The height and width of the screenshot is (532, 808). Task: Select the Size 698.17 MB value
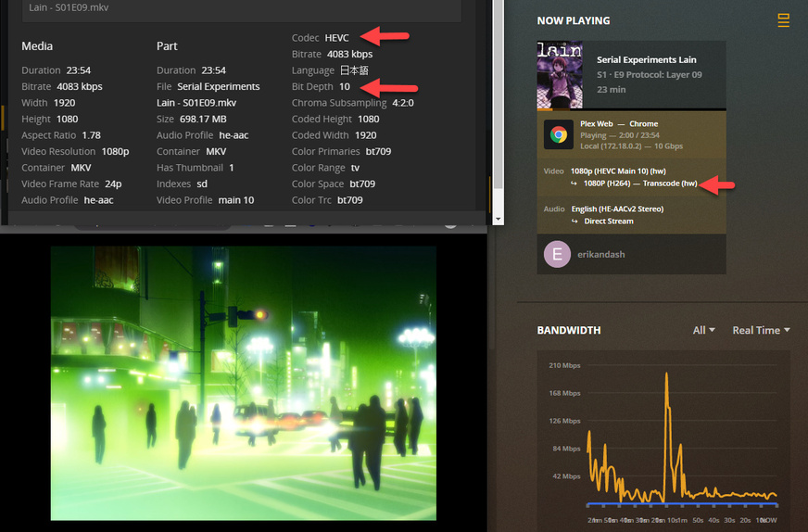click(x=203, y=119)
